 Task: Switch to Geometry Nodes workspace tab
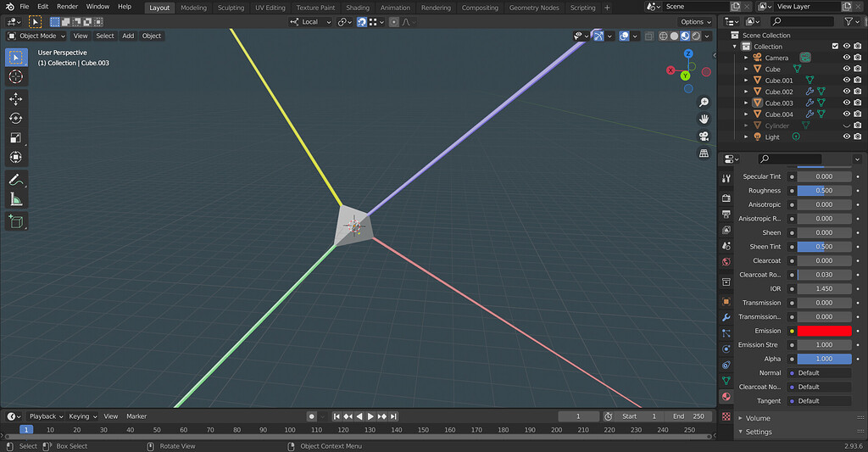(534, 8)
